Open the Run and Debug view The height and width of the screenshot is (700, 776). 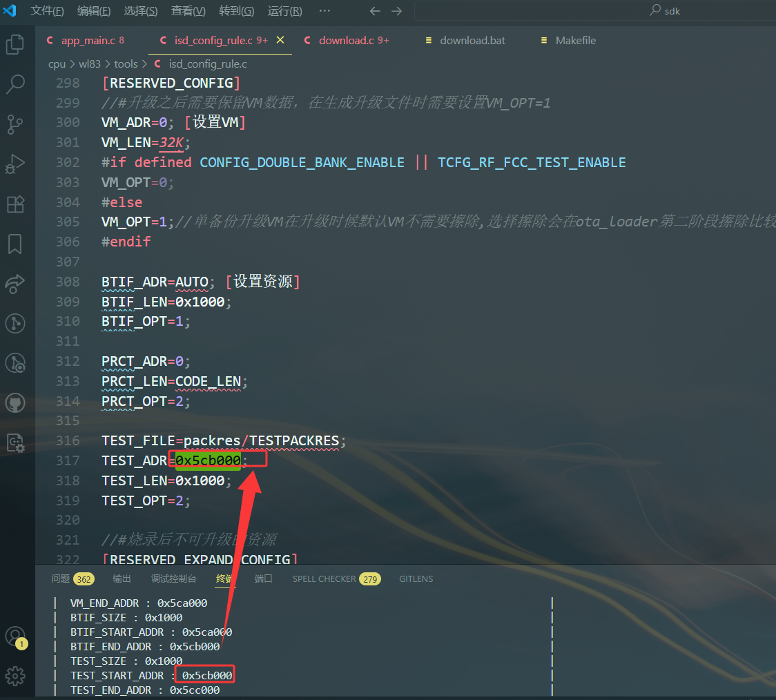[15, 164]
